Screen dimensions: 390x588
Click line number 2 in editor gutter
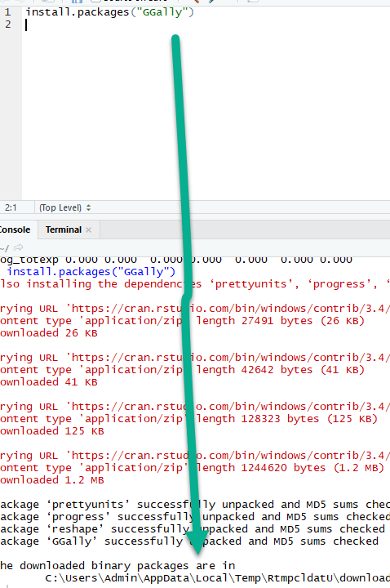pos(8,24)
